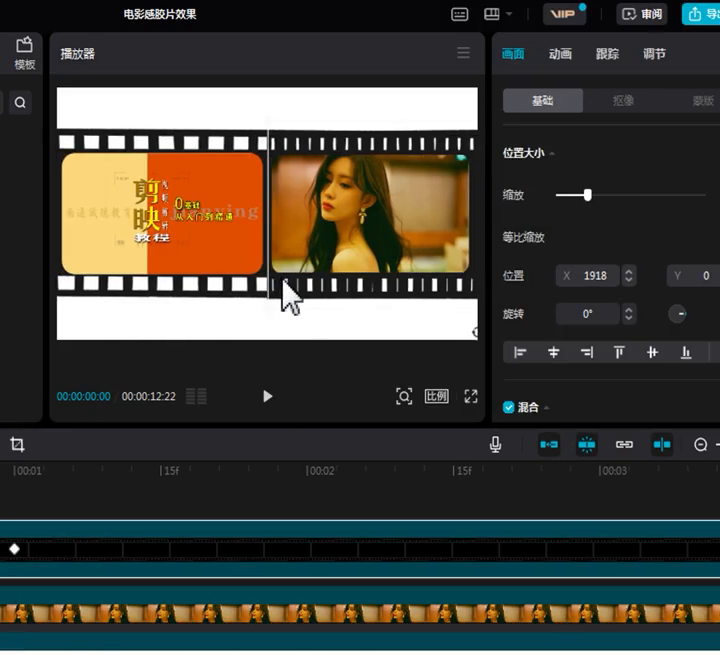This screenshot has height=655, width=720.
Task: Open the player panel hamburger menu
Action: [x=463, y=53]
